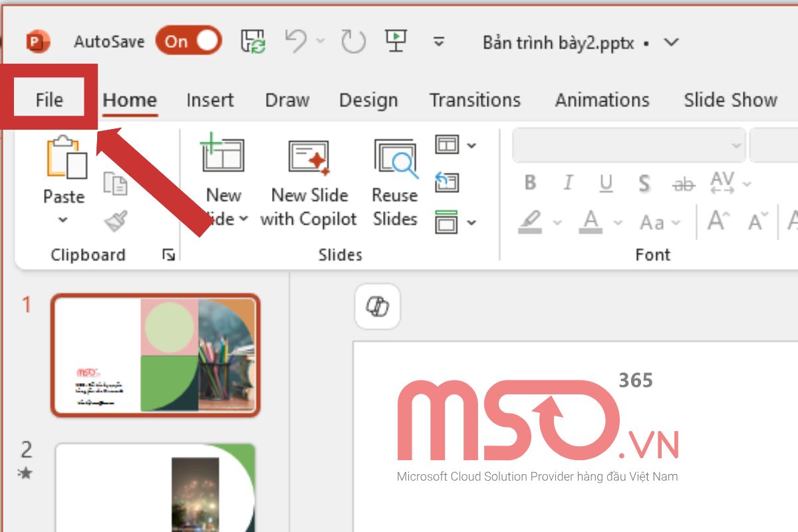The height and width of the screenshot is (532, 798).
Task: Toggle text Shadow formatting
Action: [644, 183]
